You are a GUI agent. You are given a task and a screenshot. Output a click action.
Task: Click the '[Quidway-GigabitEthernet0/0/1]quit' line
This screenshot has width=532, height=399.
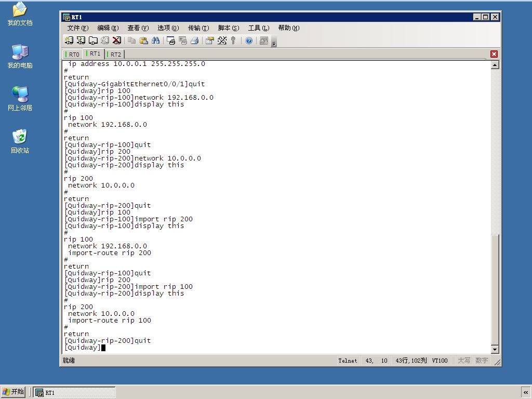point(135,84)
